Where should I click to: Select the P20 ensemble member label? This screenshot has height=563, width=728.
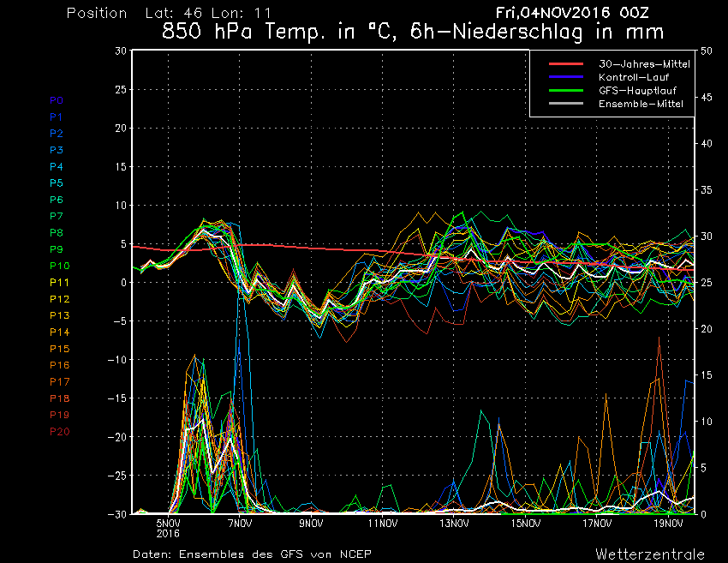59,431
